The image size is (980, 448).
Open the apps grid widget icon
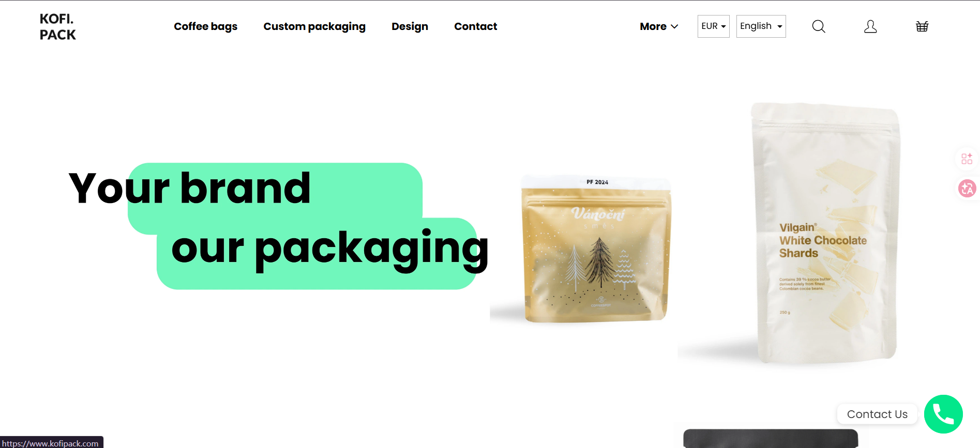click(967, 159)
